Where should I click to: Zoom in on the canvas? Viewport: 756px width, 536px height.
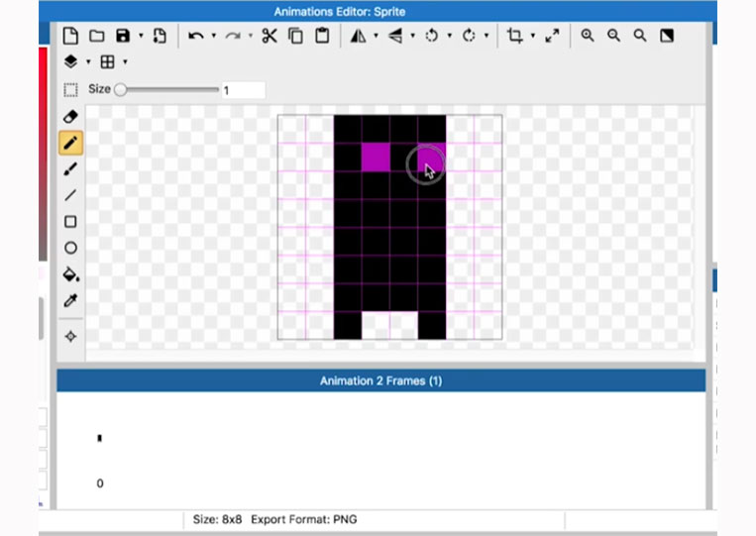(588, 36)
